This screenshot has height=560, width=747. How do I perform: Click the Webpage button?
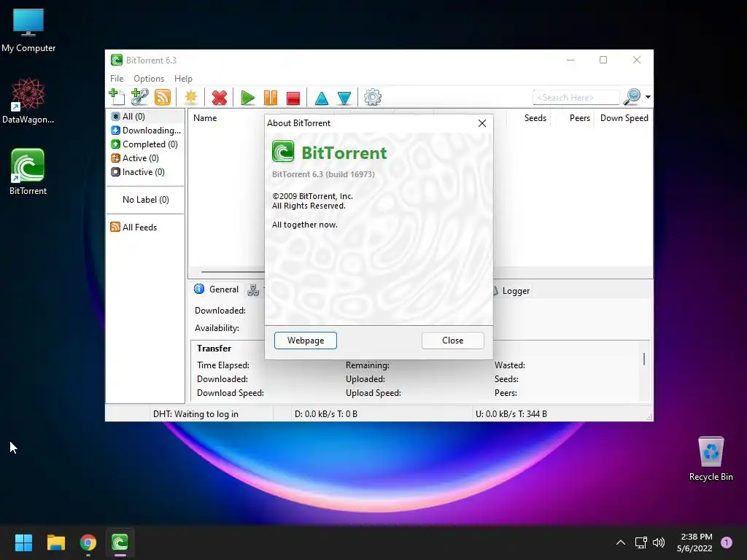coord(306,341)
